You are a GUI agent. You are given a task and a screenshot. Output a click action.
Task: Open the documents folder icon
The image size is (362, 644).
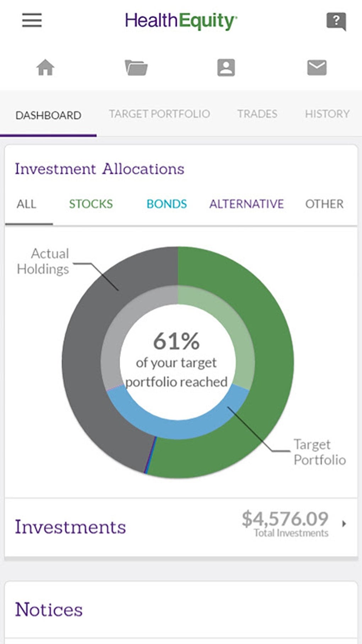tap(136, 67)
